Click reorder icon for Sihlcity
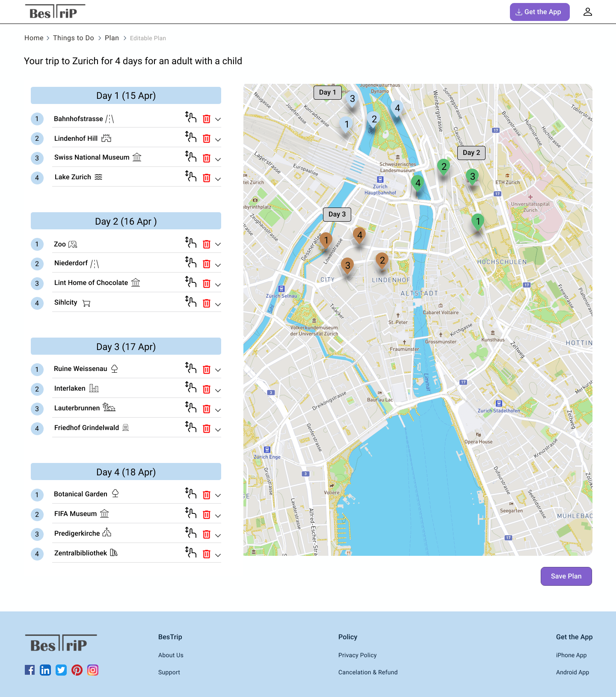 191,301
